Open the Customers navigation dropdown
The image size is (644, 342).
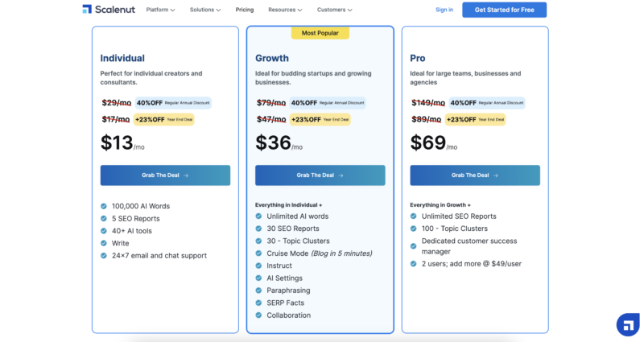tap(334, 10)
